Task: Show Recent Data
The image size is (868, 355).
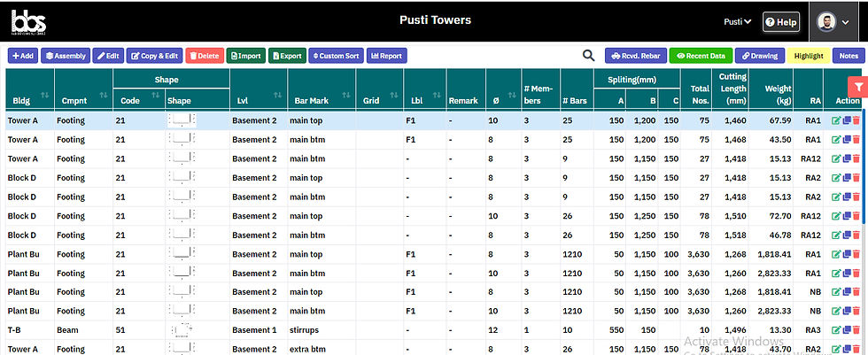Action: [701, 56]
